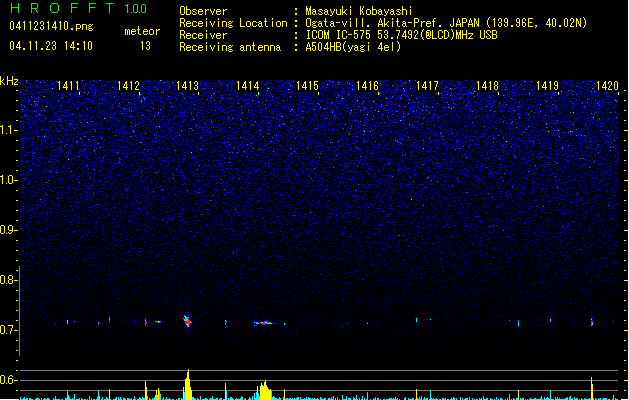The image size is (629, 400).
Task: Click the Ogata-vill. Akita-Pref. JAPAN receiving location text
Action: point(446,23)
